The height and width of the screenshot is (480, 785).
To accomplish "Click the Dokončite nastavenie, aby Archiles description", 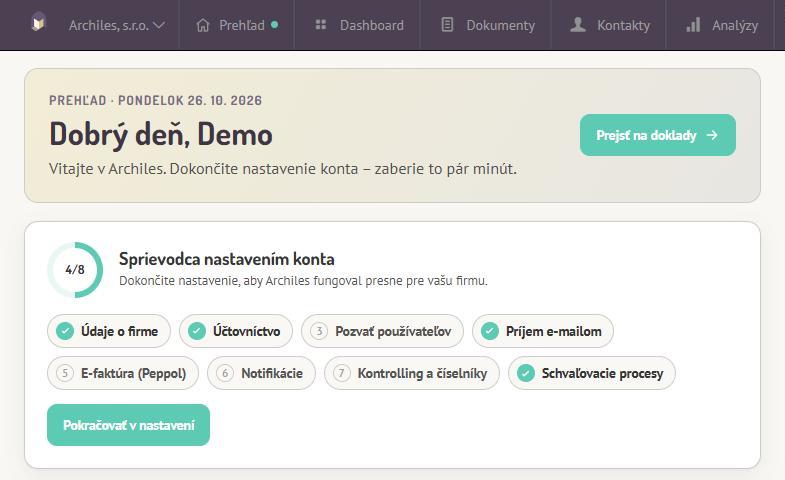I will [303, 281].
